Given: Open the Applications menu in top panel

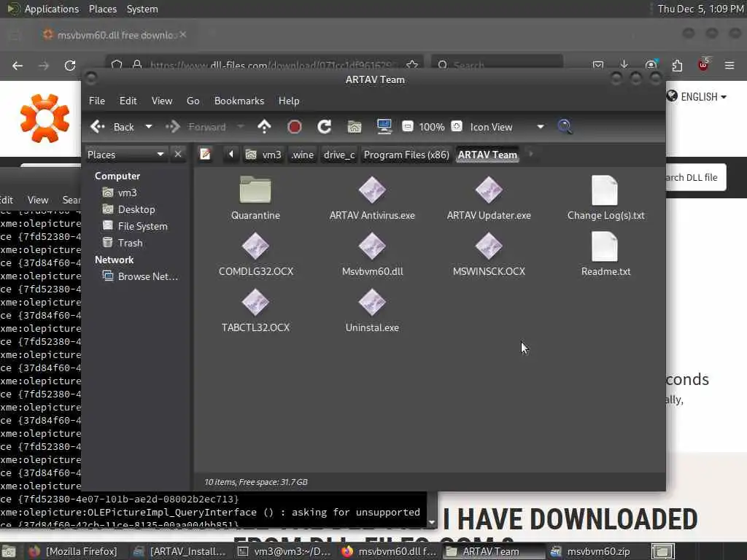Looking at the screenshot, I should 51,9.
